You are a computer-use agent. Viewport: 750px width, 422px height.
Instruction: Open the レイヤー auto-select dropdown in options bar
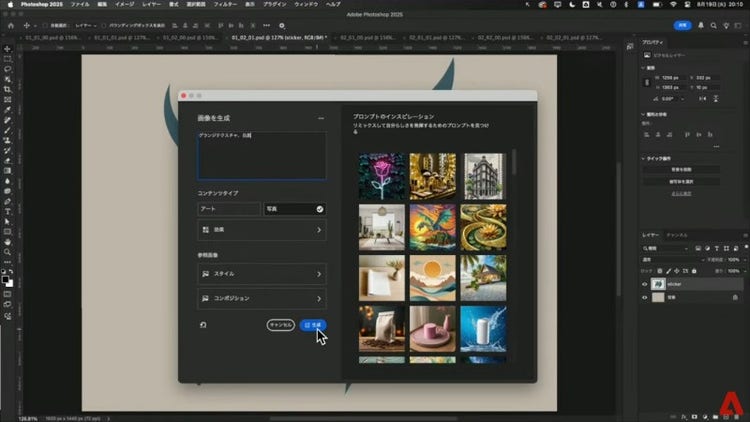86,25
